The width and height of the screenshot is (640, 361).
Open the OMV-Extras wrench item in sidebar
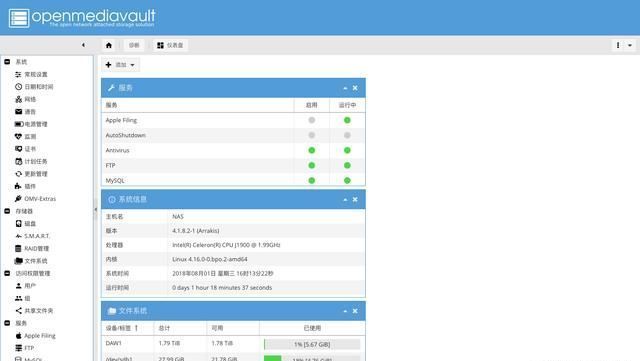(36, 199)
